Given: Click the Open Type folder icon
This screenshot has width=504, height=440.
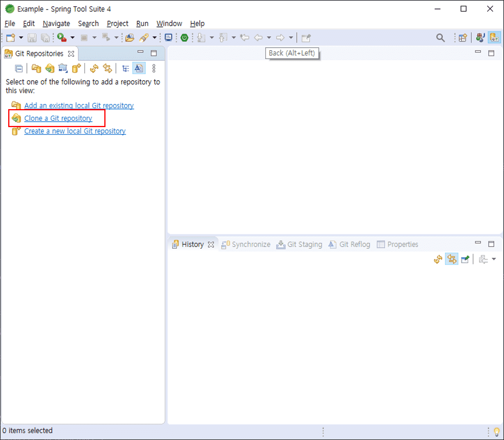Looking at the screenshot, I should [130, 38].
